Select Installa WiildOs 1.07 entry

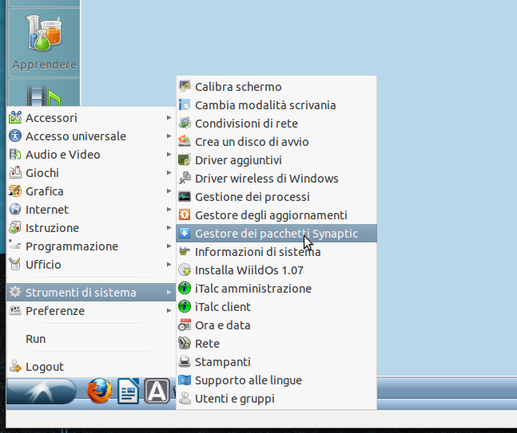[x=276, y=270]
